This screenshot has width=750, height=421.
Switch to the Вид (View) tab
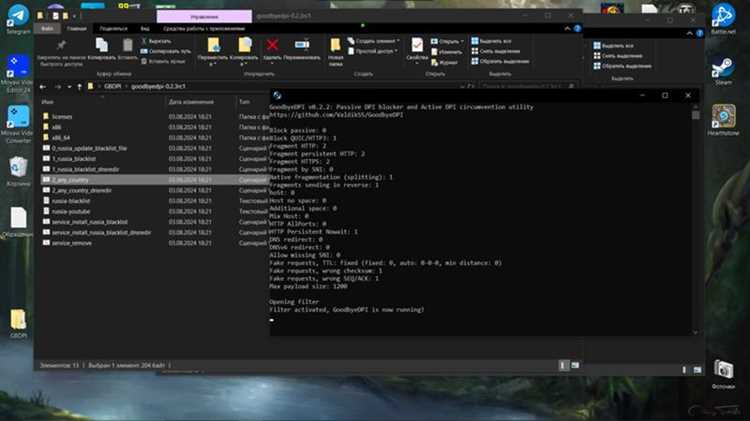pyautogui.click(x=145, y=29)
